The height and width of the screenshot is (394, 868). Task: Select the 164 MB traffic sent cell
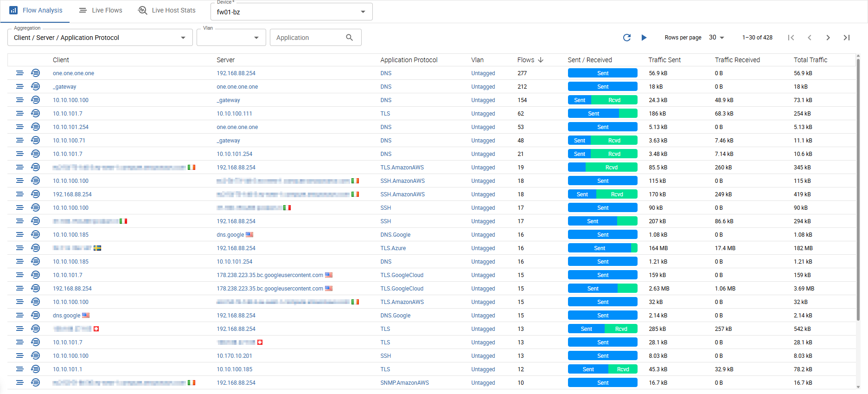coord(658,248)
